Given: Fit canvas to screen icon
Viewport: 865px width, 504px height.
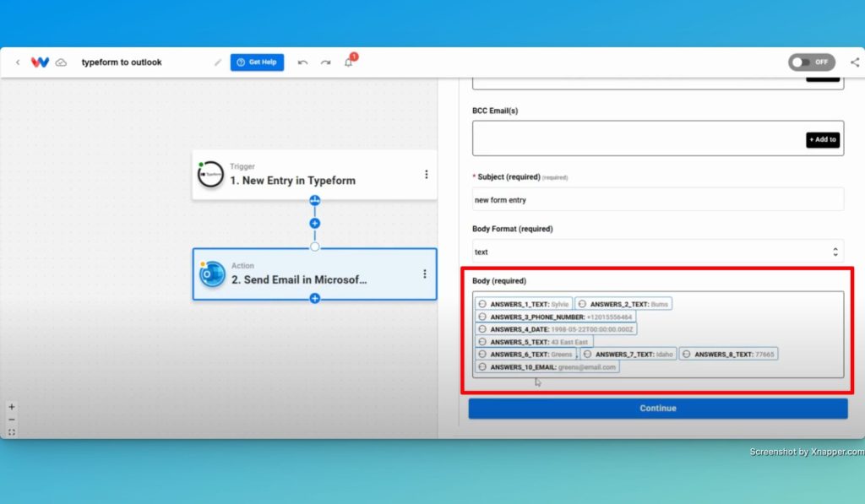Looking at the screenshot, I should (12, 432).
